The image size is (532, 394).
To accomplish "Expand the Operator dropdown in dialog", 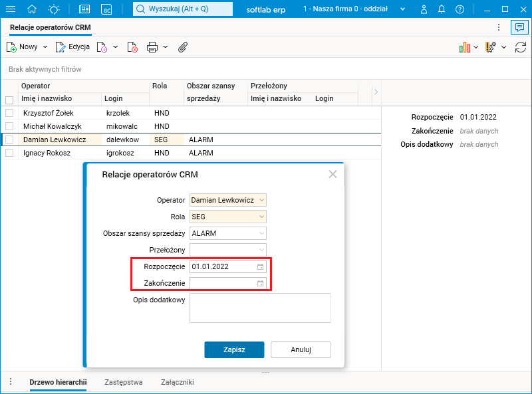I will click(x=261, y=200).
